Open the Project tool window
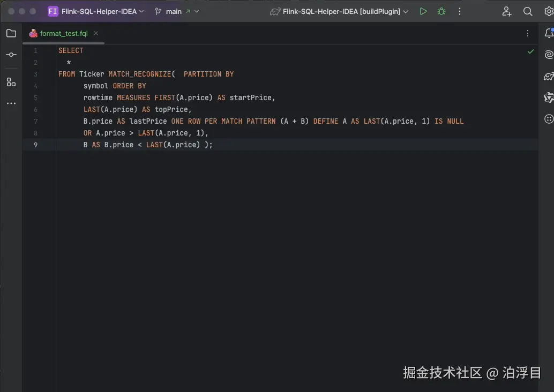 [11, 33]
